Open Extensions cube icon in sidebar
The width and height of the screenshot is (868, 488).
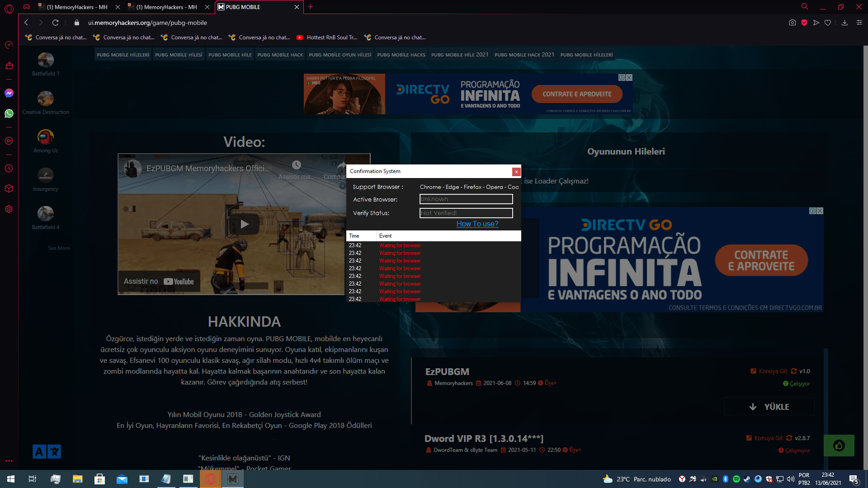tap(9, 188)
